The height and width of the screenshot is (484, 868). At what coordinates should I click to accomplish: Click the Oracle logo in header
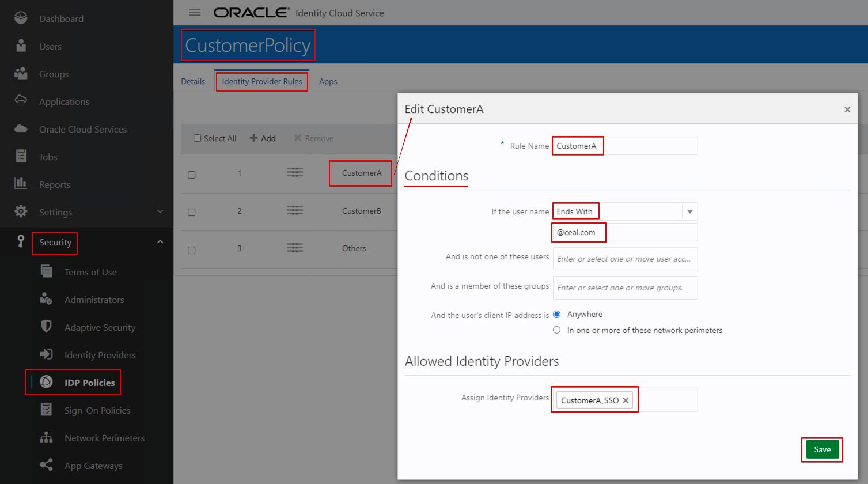251,12
